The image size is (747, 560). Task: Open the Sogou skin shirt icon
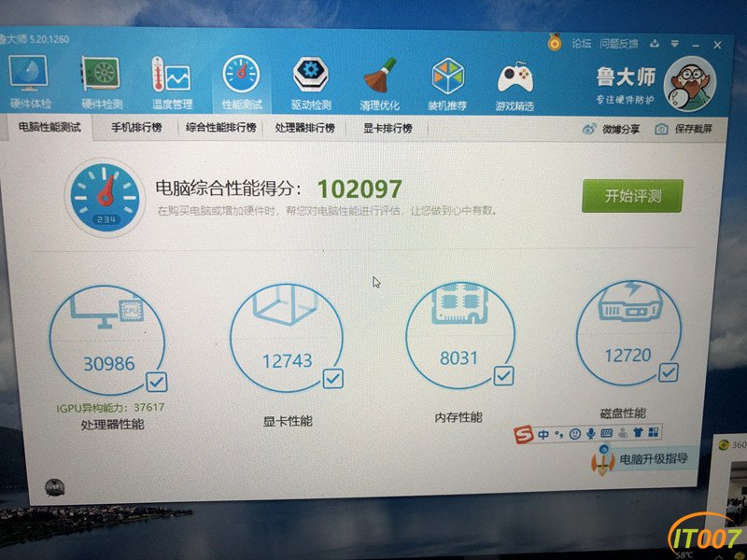639,432
